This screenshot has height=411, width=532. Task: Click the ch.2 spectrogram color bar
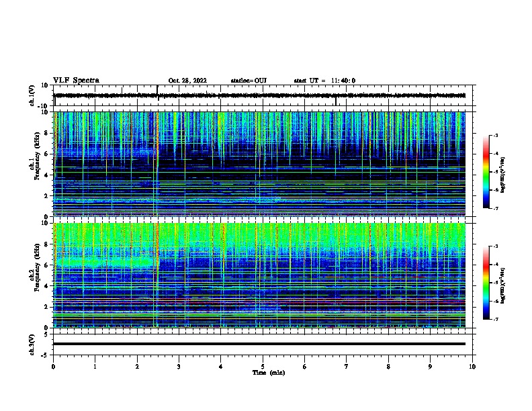(486, 283)
